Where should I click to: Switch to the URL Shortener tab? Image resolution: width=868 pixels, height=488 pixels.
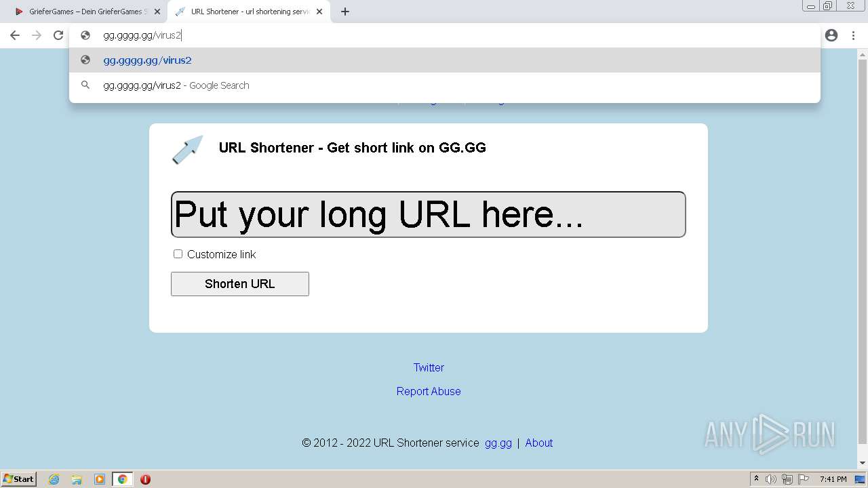point(248,12)
